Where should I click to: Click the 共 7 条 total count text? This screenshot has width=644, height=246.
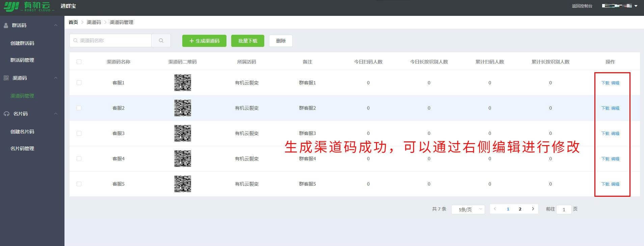[439, 209]
